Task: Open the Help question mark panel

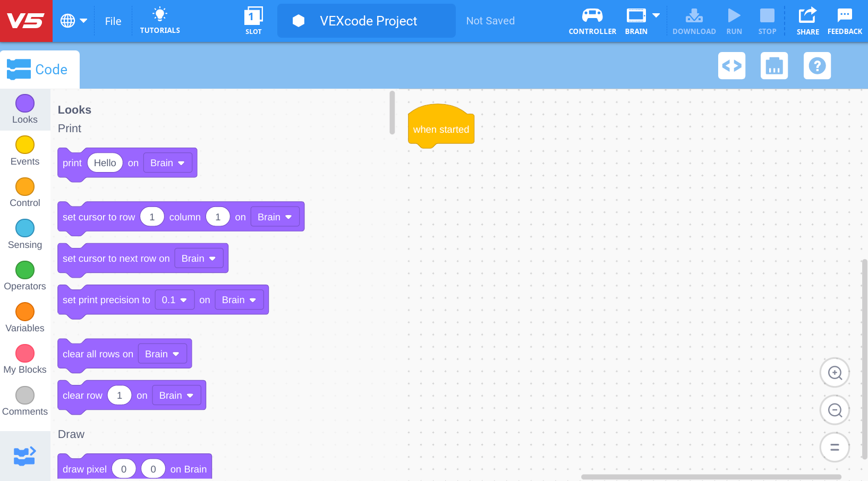Action: click(817, 65)
